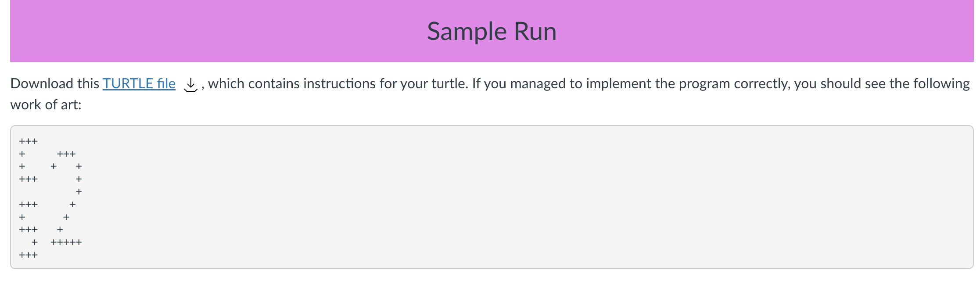Click the top '+++' row in the output
The height and width of the screenshot is (288, 980).
click(29, 141)
